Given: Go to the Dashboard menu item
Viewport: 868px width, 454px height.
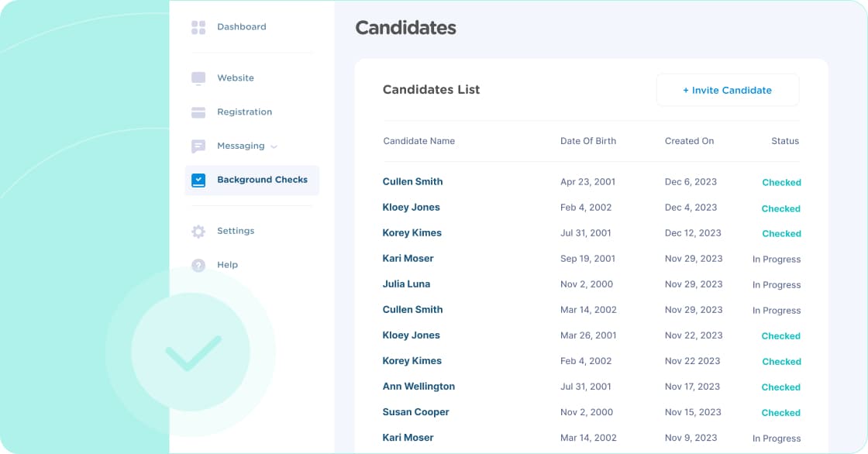Looking at the screenshot, I should pyautogui.click(x=241, y=26).
